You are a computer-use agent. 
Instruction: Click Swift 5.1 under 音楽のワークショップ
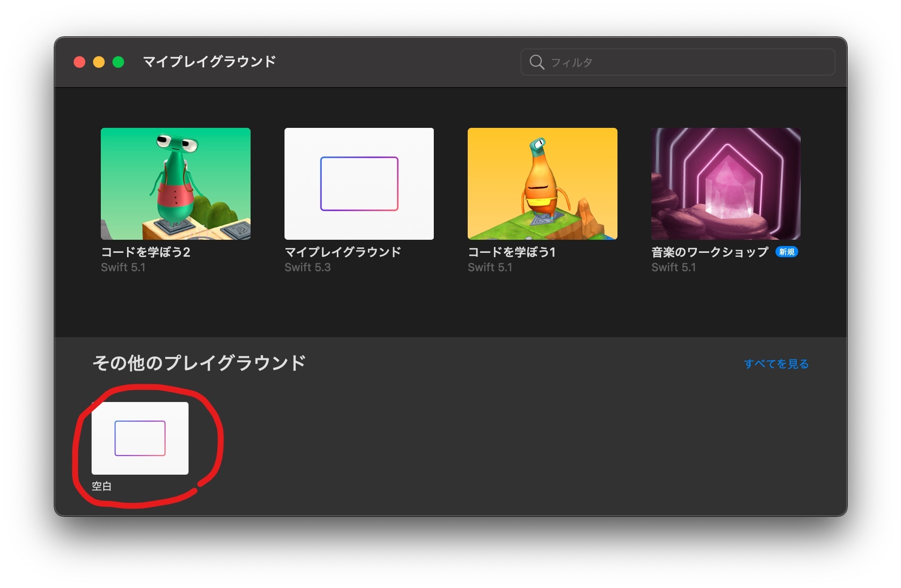(674, 267)
